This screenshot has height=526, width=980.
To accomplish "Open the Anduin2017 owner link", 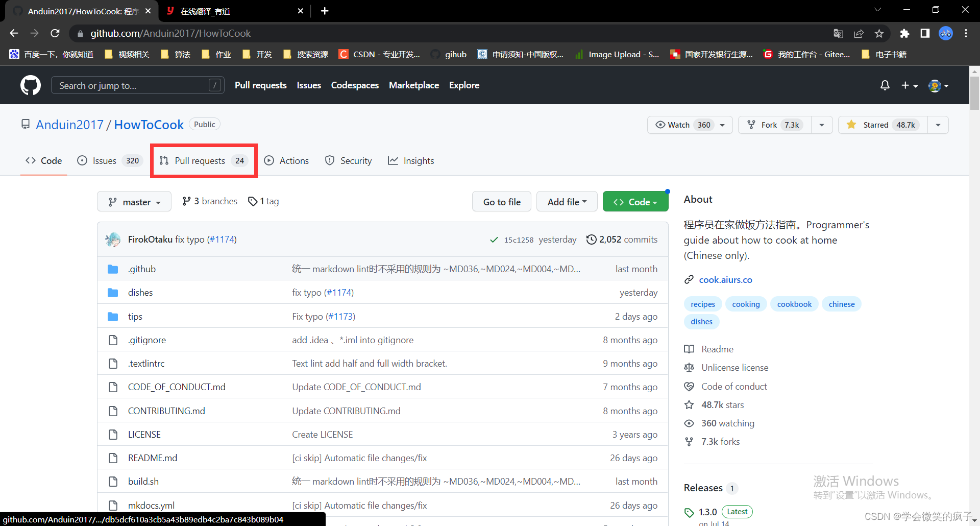I will click(69, 125).
